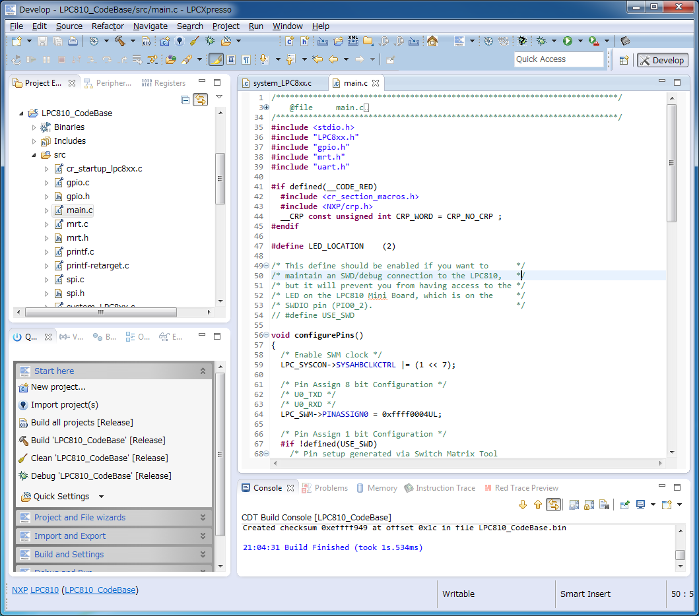Click the chip program flash icon

tap(625, 41)
